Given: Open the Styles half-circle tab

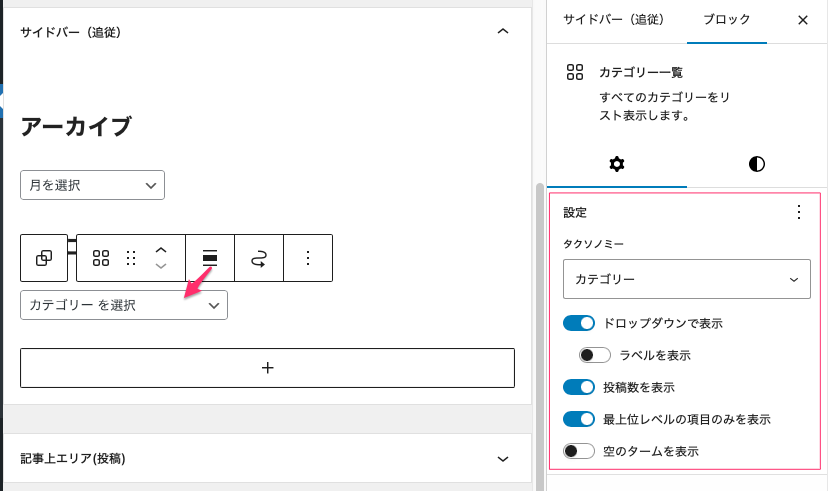Looking at the screenshot, I should pyautogui.click(x=756, y=164).
